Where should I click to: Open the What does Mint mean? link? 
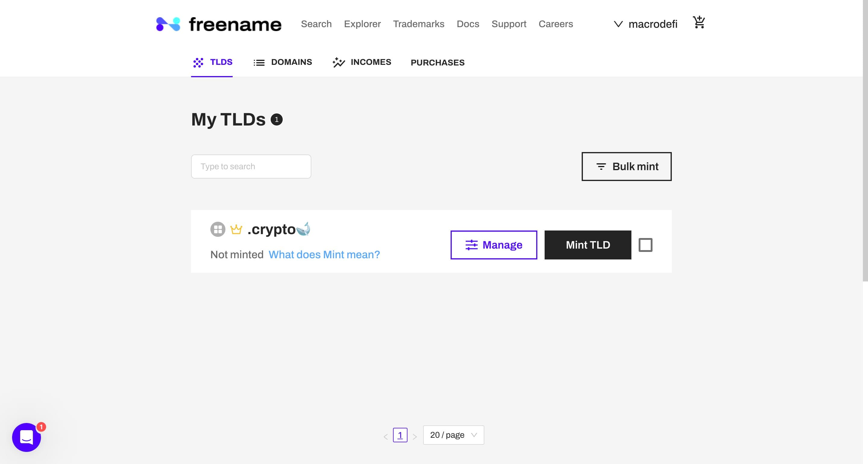coord(324,255)
